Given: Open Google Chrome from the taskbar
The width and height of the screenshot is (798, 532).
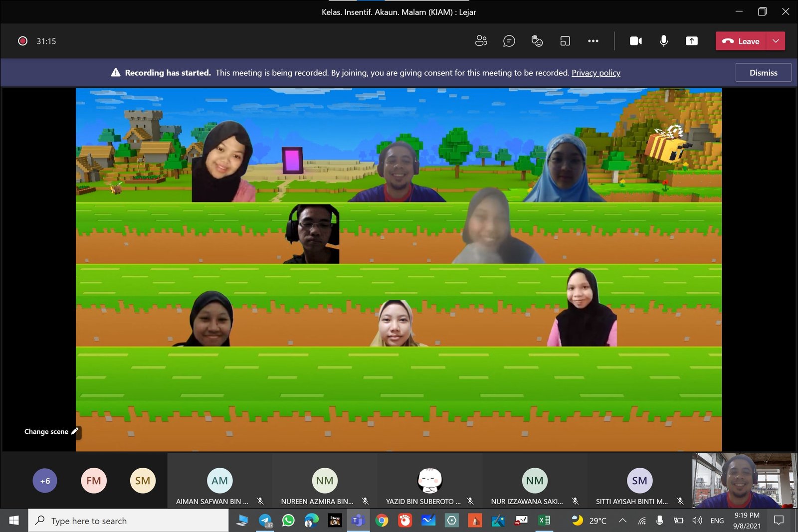Looking at the screenshot, I should tap(382, 521).
